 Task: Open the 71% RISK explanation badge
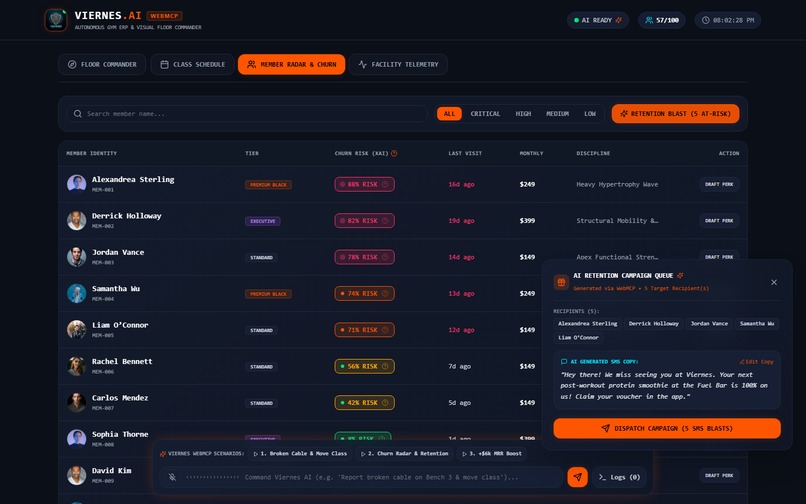point(364,330)
